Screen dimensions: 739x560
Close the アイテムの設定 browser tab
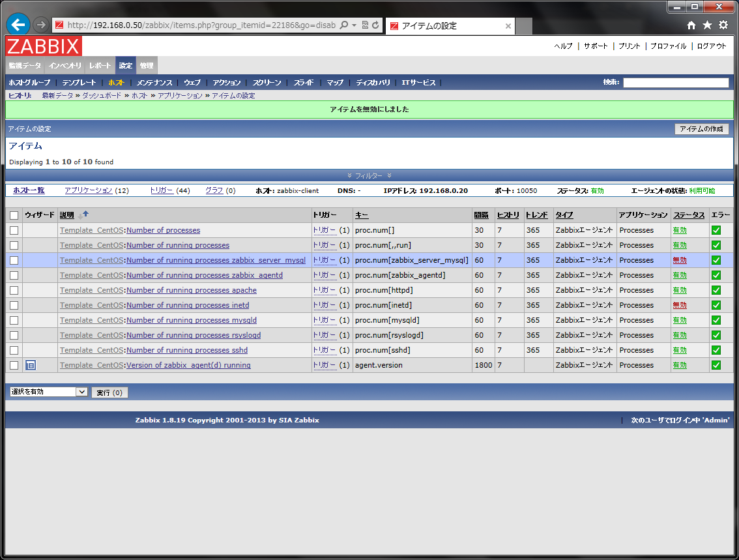click(x=508, y=26)
